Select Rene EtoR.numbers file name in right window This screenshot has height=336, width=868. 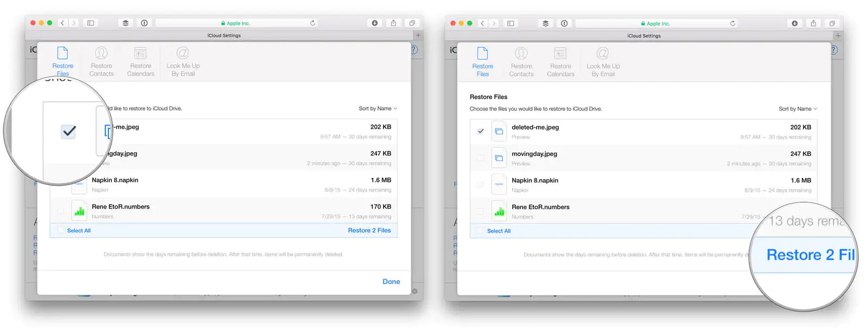[x=540, y=207]
